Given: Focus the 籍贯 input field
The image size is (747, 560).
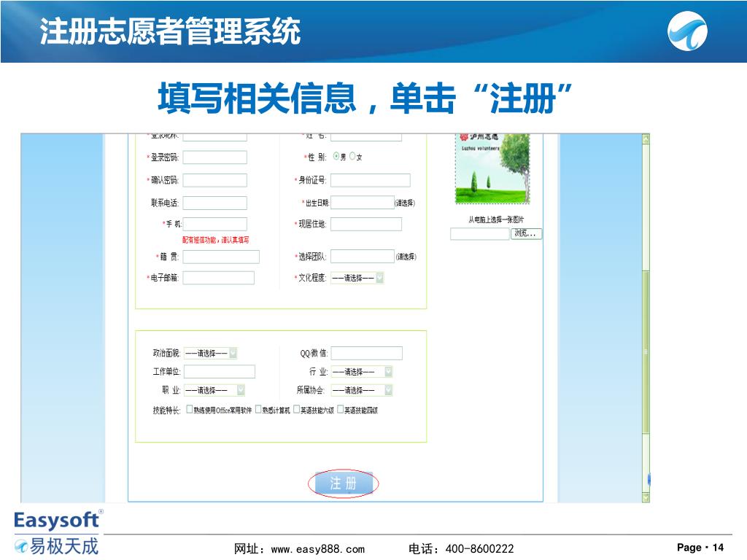Looking at the screenshot, I should [x=221, y=257].
